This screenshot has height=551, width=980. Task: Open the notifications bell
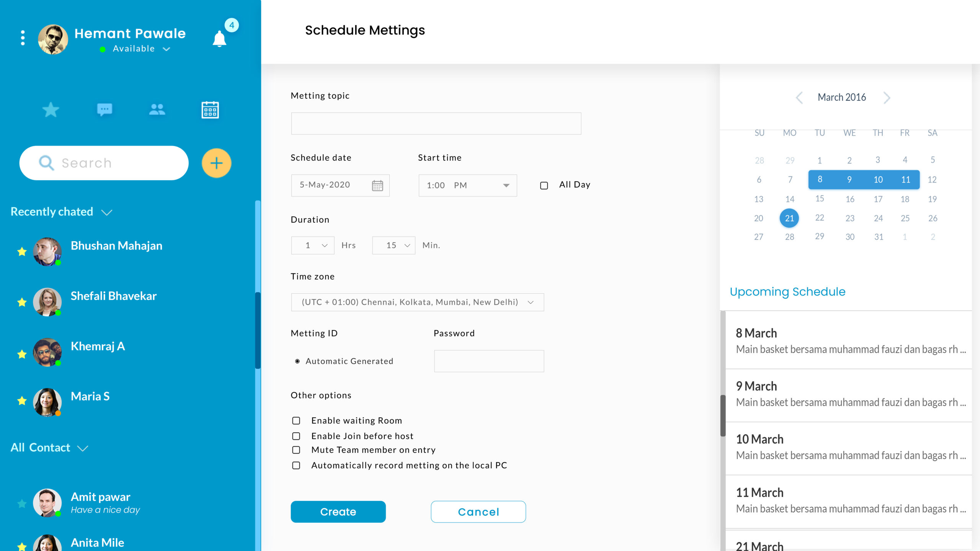coord(219,39)
